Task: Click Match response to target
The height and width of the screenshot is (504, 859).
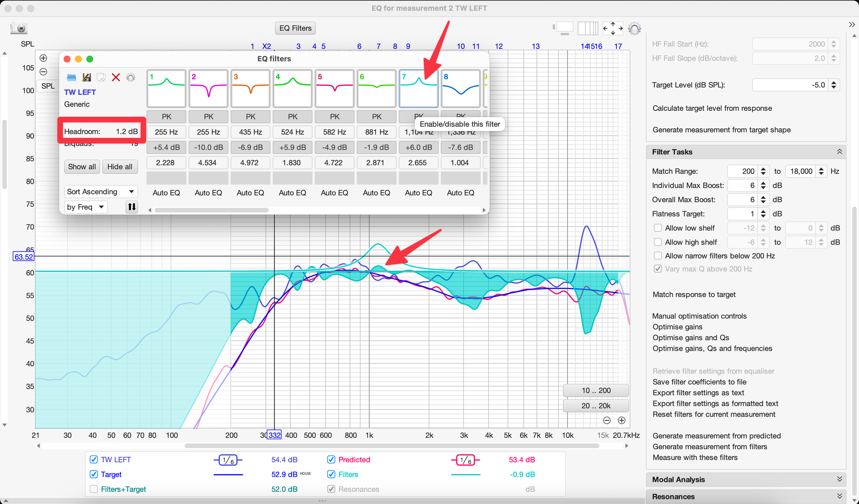Action: click(x=694, y=295)
